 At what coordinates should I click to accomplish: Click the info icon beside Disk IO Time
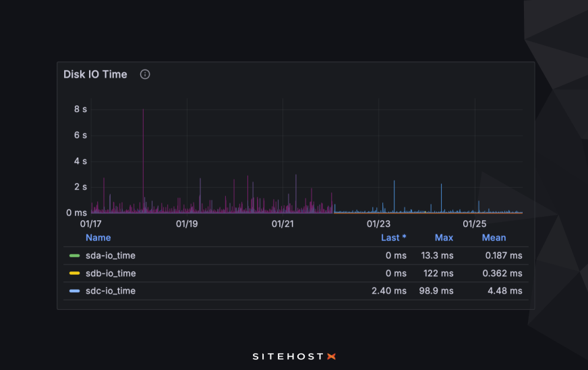point(145,74)
